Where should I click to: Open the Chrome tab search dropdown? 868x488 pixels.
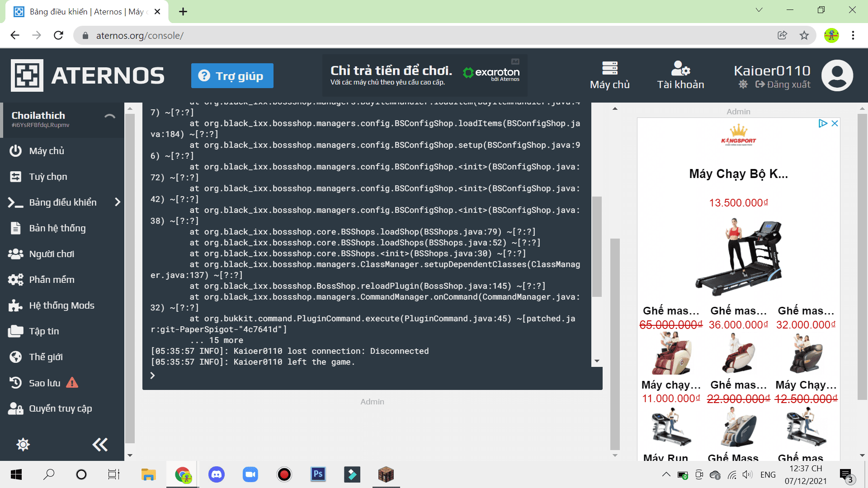pyautogui.click(x=759, y=10)
